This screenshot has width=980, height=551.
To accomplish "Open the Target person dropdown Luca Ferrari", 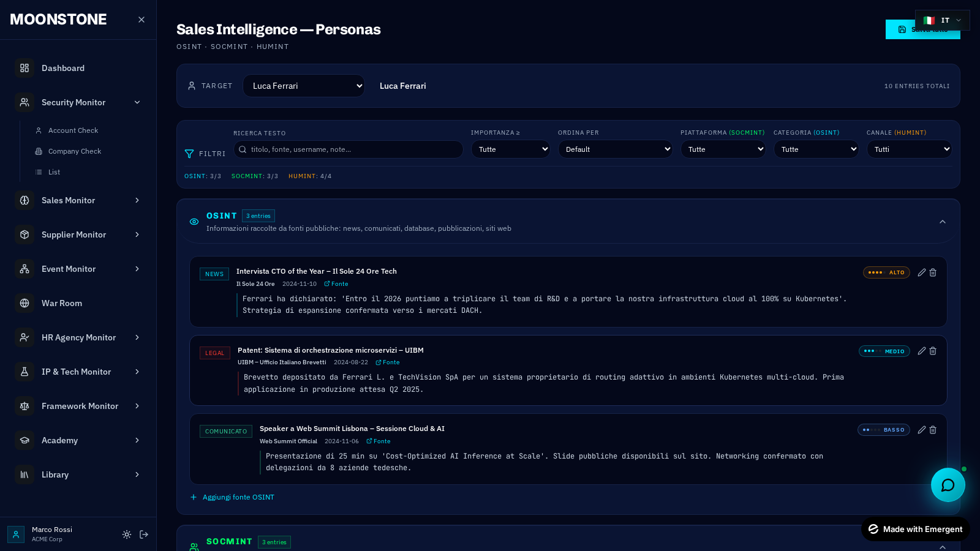I will pyautogui.click(x=304, y=86).
